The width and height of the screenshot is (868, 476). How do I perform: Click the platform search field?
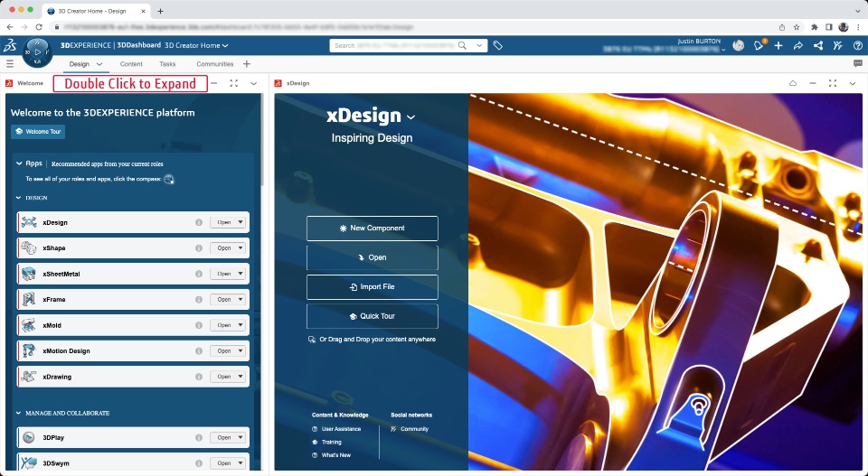[x=394, y=45]
